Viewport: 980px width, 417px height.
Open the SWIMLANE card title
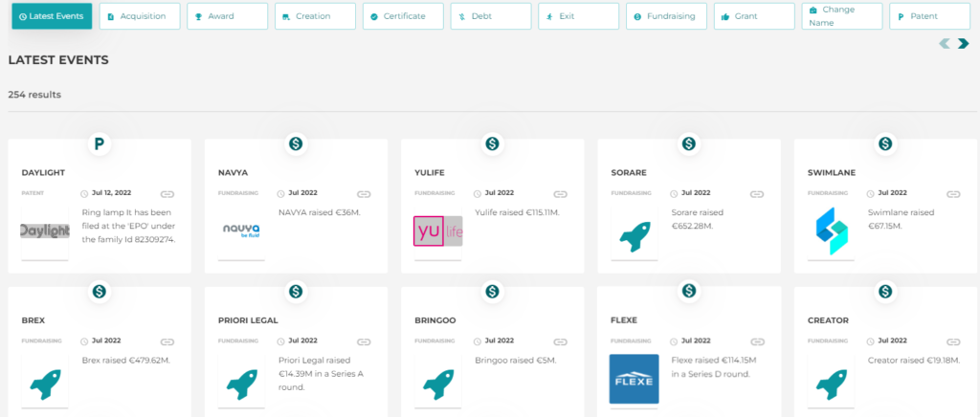(x=832, y=173)
